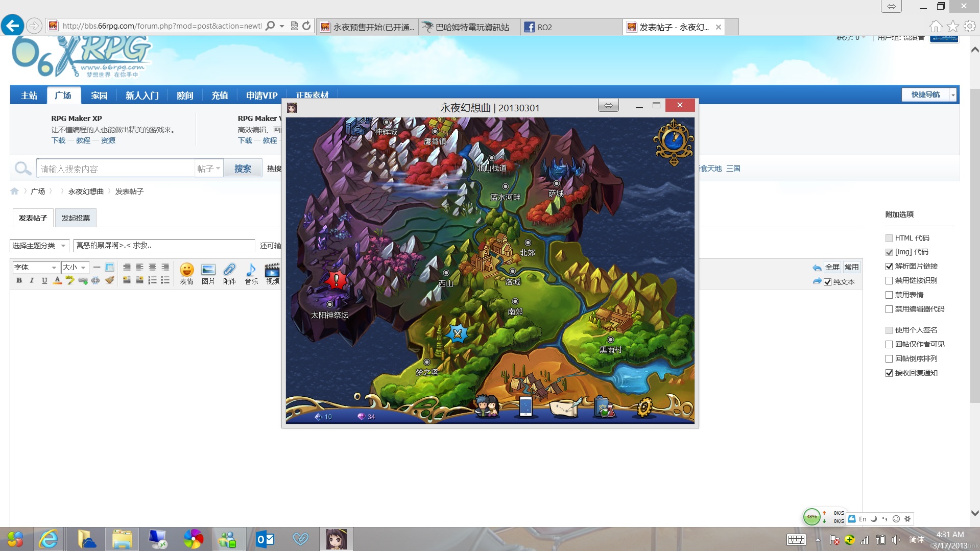Open the address bar search dropdown arrow
980x551 pixels.
282,26
